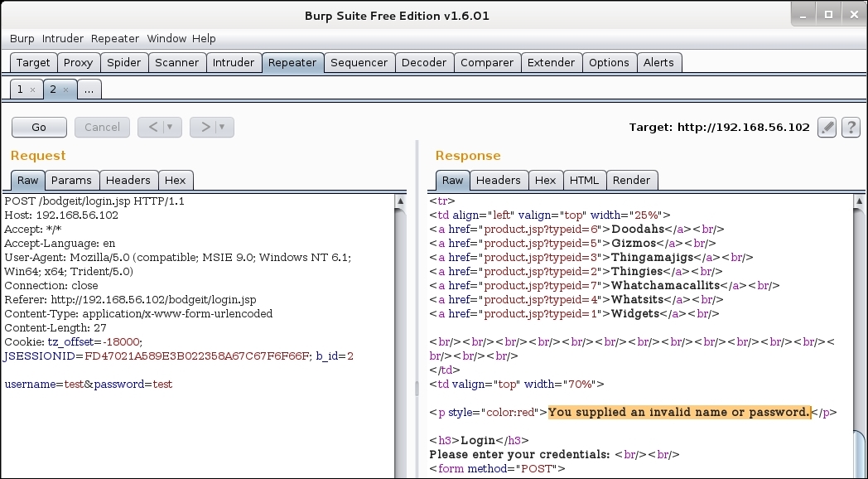868x479 pixels.
Task: Go back to the previous request
Action: tap(152, 127)
